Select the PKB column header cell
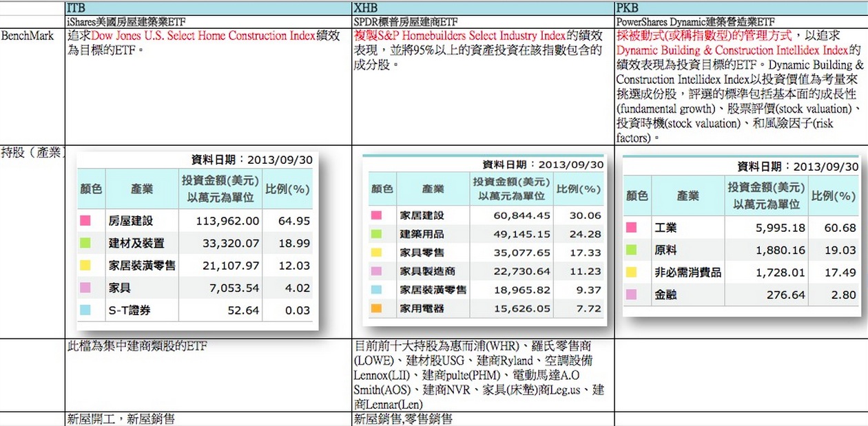Viewport: 868px width, 426px height. click(741, 9)
